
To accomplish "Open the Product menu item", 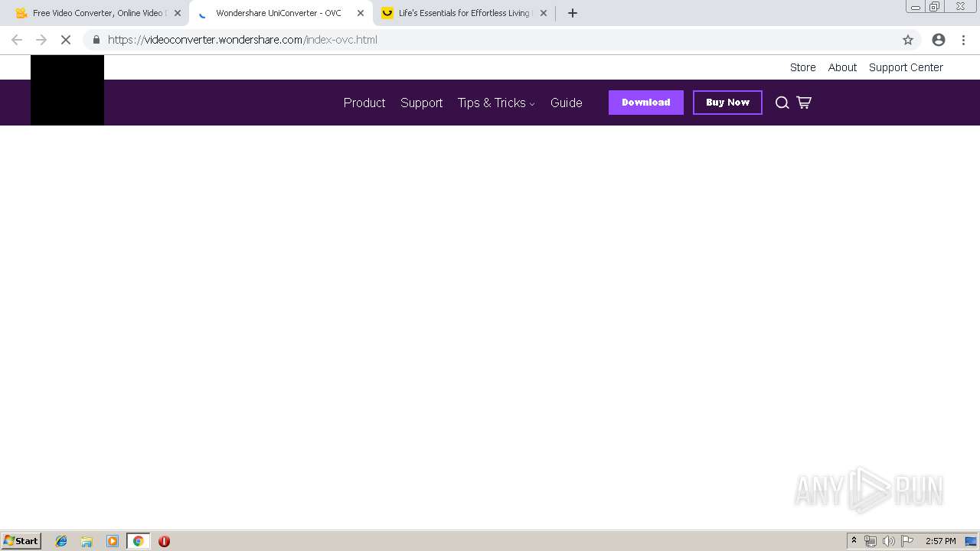I will pos(364,103).
